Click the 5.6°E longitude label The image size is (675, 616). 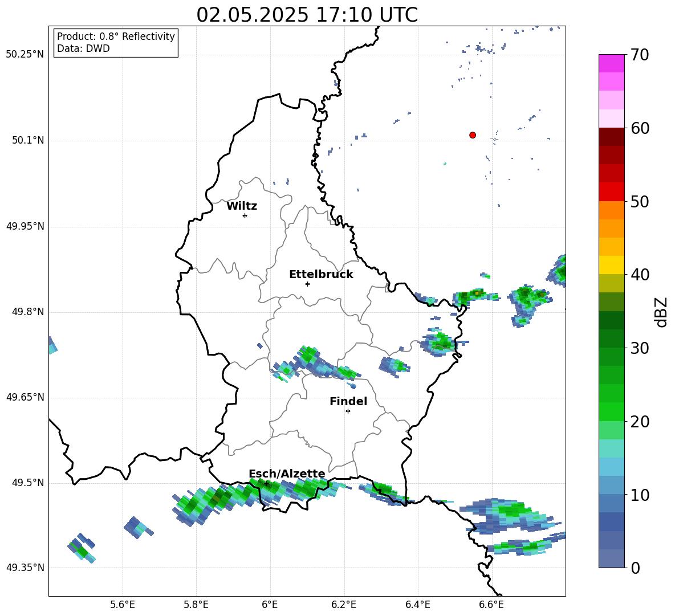tap(123, 605)
